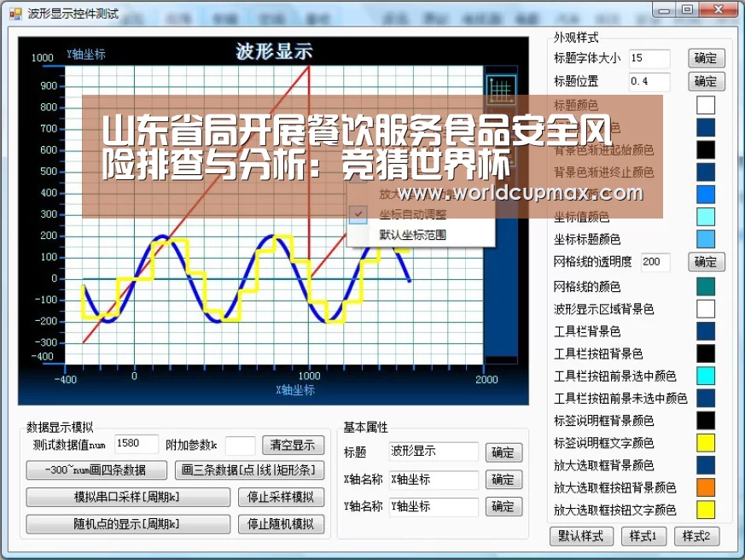Click the 外观样式 group heading
The width and height of the screenshot is (745, 560).
576,38
